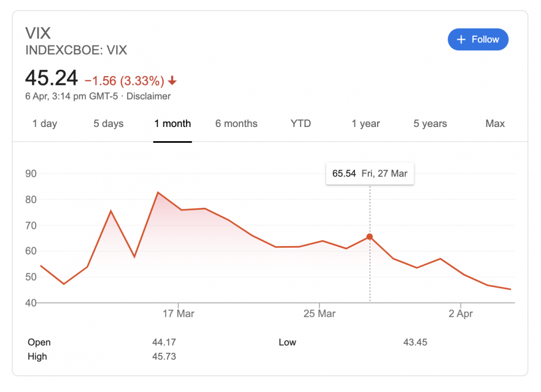Click the highlighted 27 Mar data point
Viewport: 541px width, 392px height.
pos(370,237)
